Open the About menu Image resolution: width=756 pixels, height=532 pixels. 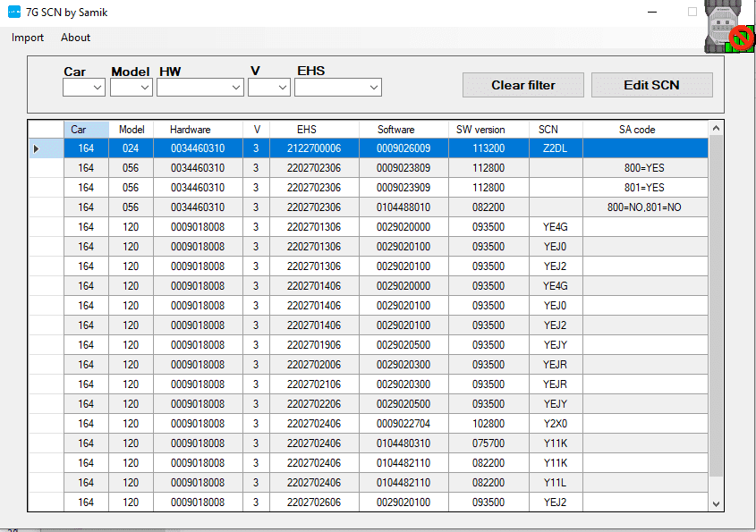point(75,38)
